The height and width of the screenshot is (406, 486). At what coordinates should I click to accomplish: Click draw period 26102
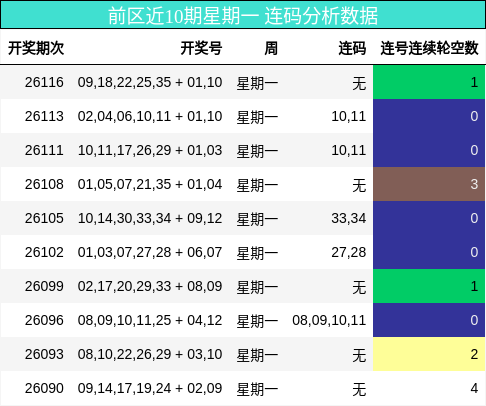[x=44, y=252]
